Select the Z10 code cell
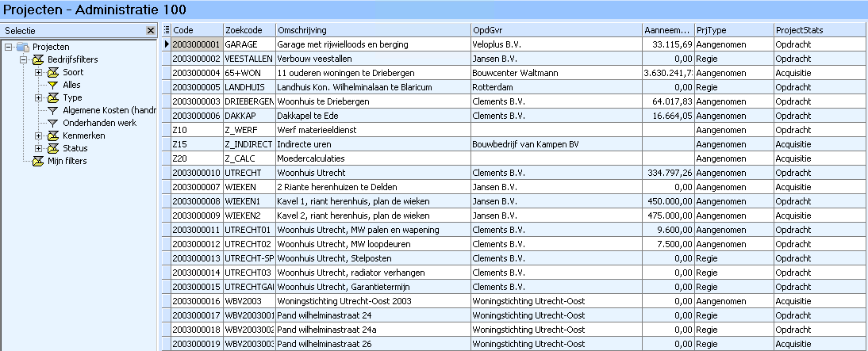The image size is (868, 351). point(197,130)
